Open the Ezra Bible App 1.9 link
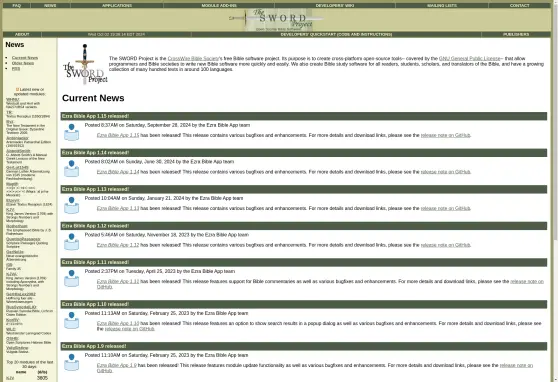 (x=117, y=365)
